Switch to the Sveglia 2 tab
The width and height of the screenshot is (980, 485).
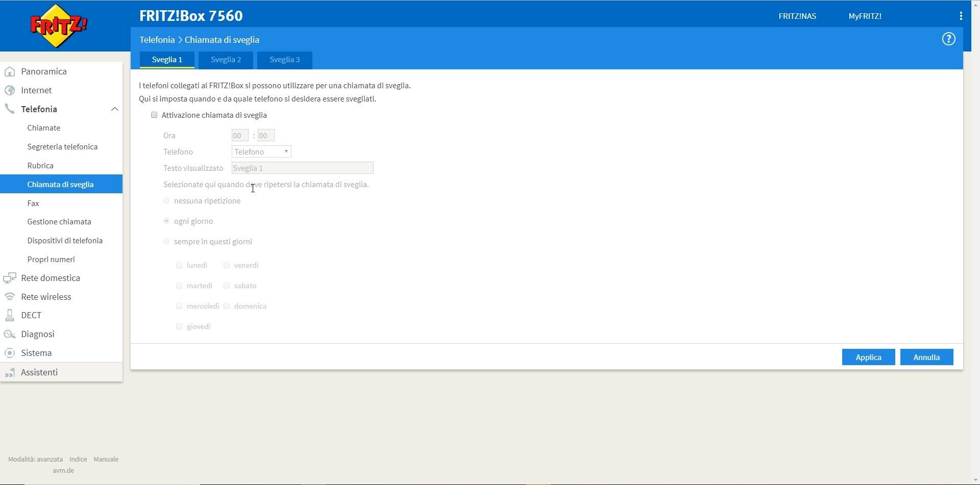click(226, 60)
